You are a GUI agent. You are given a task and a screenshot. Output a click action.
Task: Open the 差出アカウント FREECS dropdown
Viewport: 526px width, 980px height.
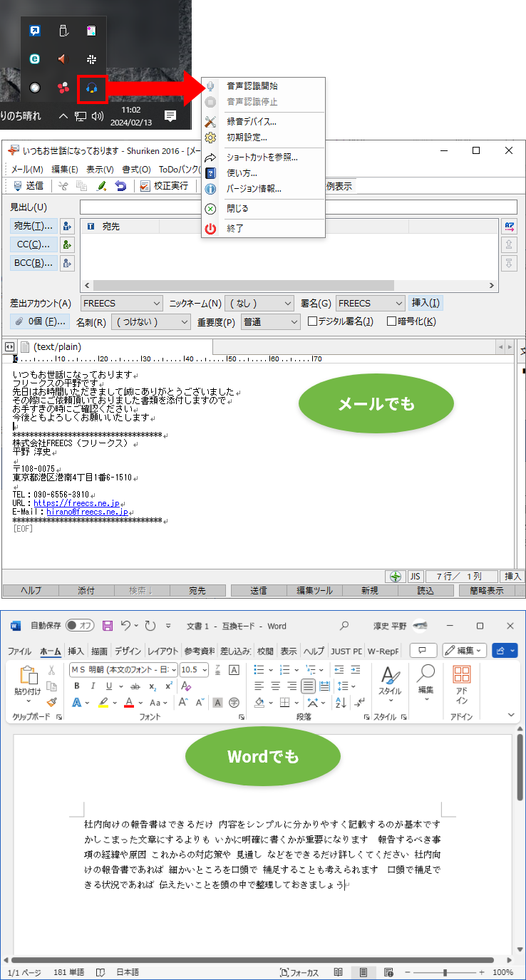pyautogui.click(x=122, y=304)
